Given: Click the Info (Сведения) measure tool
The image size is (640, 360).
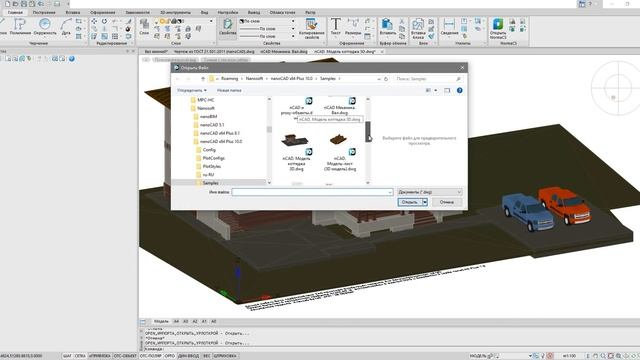Looking at the screenshot, I should [x=449, y=27].
